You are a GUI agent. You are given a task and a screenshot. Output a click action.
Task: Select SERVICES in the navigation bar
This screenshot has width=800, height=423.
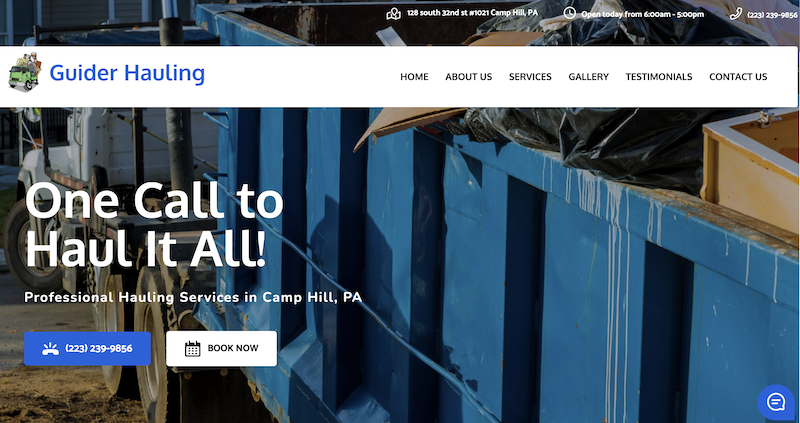pos(530,77)
